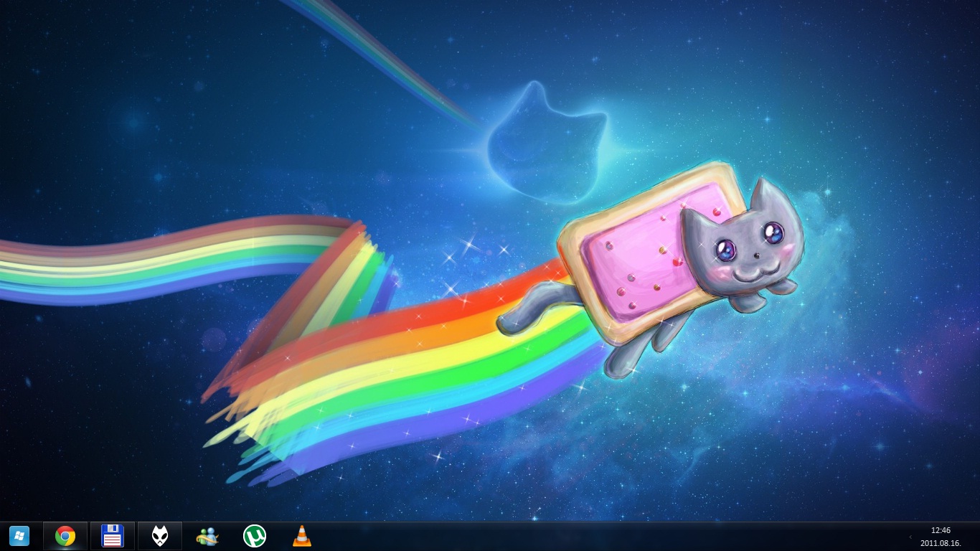
Task: Open foobar2000 from the taskbar
Action: point(160,536)
